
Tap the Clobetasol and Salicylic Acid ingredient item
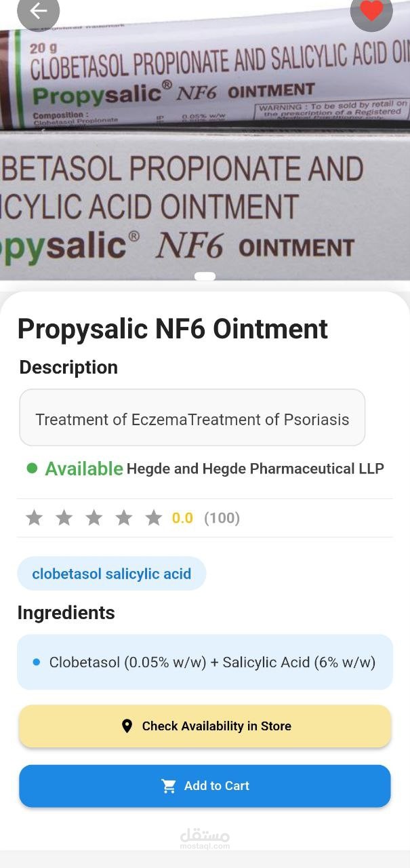pos(205,662)
